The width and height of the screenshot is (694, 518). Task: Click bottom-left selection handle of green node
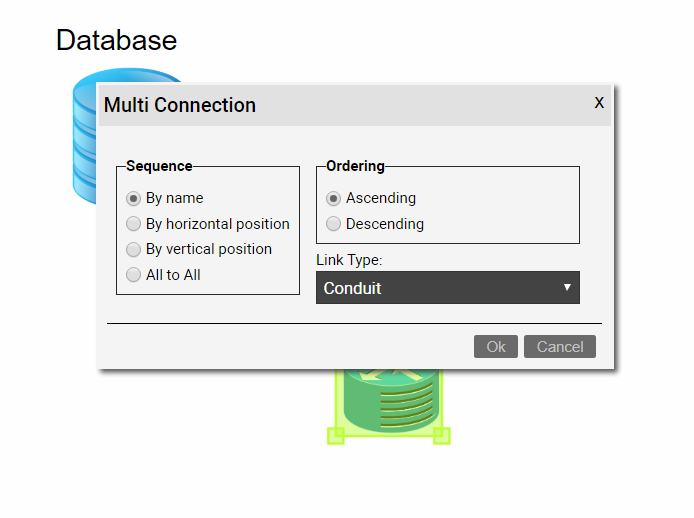[x=336, y=435]
